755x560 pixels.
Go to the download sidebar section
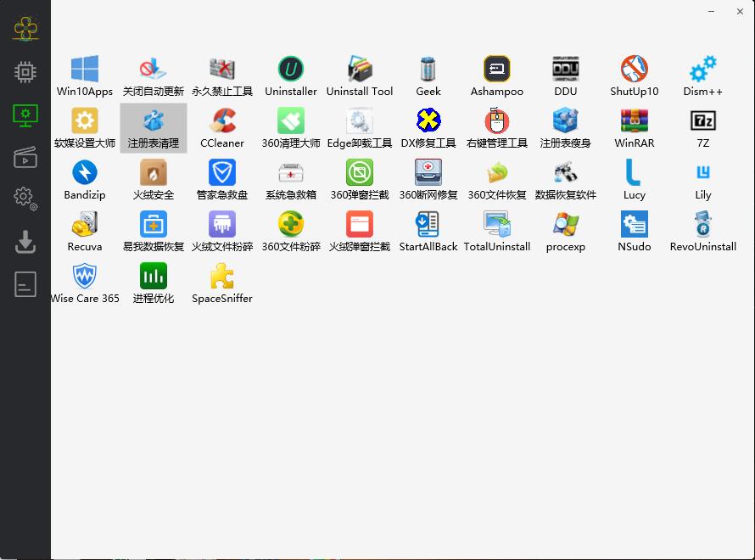(x=25, y=243)
